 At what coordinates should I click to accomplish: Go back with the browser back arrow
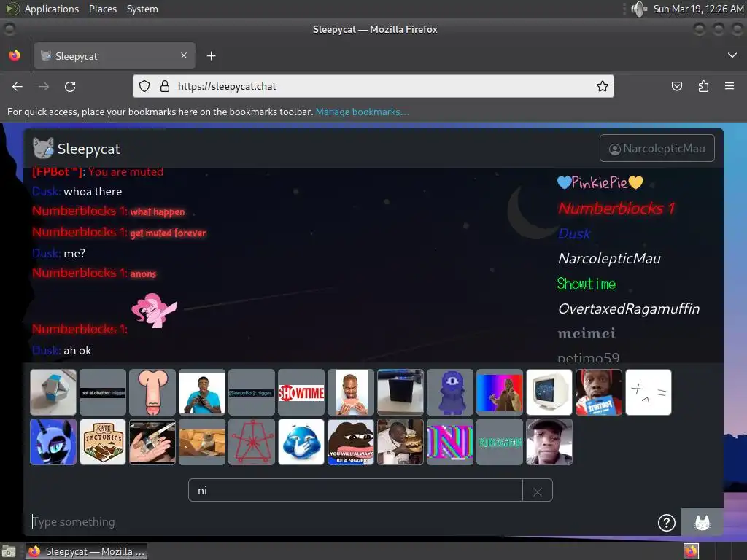pos(18,86)
